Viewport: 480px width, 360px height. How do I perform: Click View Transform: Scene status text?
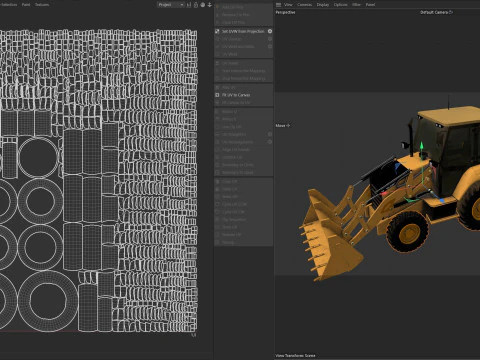pos(295,355)
